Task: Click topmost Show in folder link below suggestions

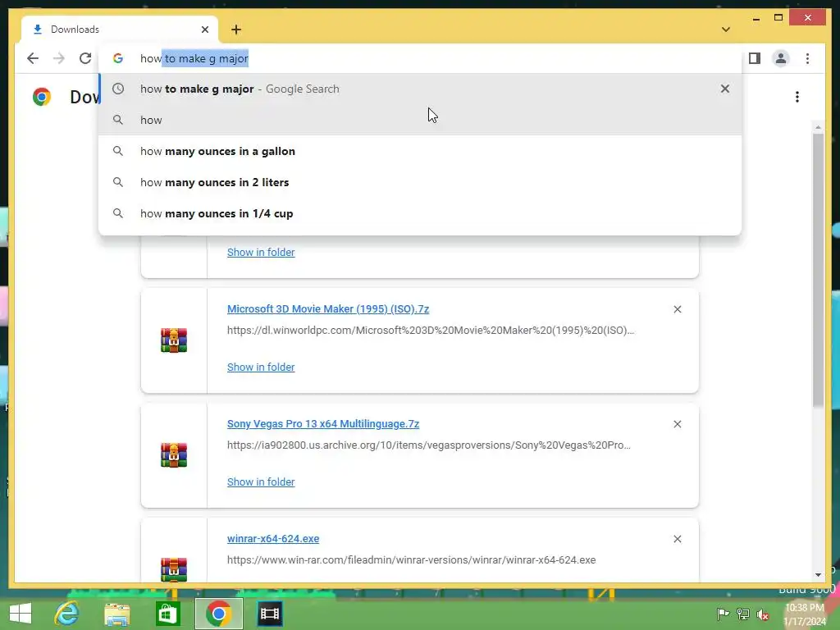Action: [261, 252]
